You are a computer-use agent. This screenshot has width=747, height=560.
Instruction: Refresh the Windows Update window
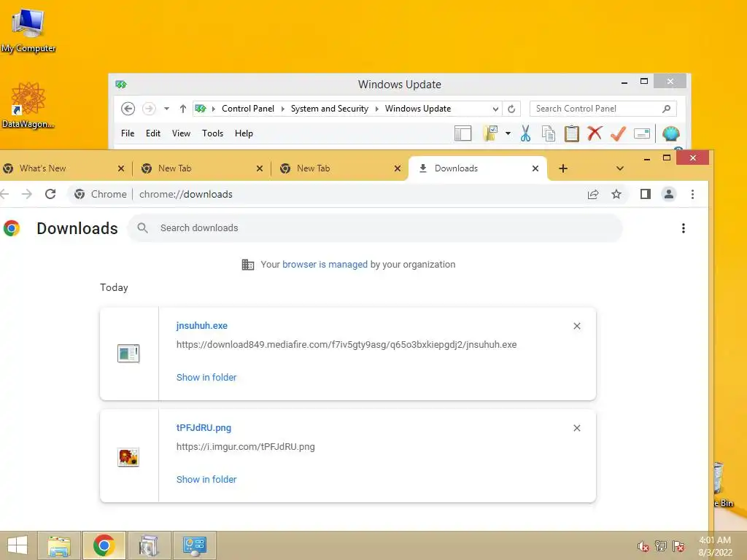pyautogui.click(x=511, y=109)
